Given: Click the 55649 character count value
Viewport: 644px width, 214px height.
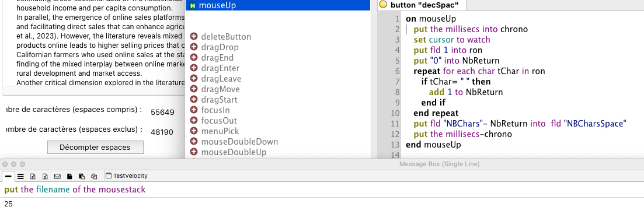Looking at the screenshot, I should (x=162, y=113).
